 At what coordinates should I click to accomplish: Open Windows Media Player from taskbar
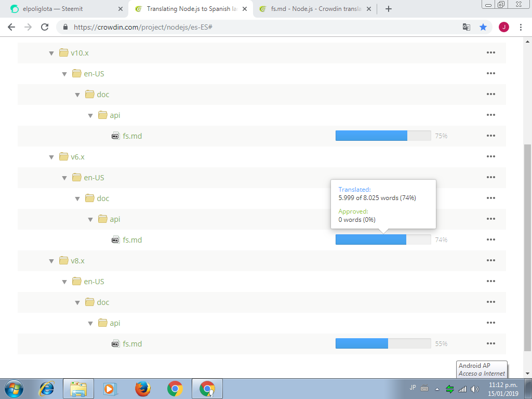pos(110,389)
